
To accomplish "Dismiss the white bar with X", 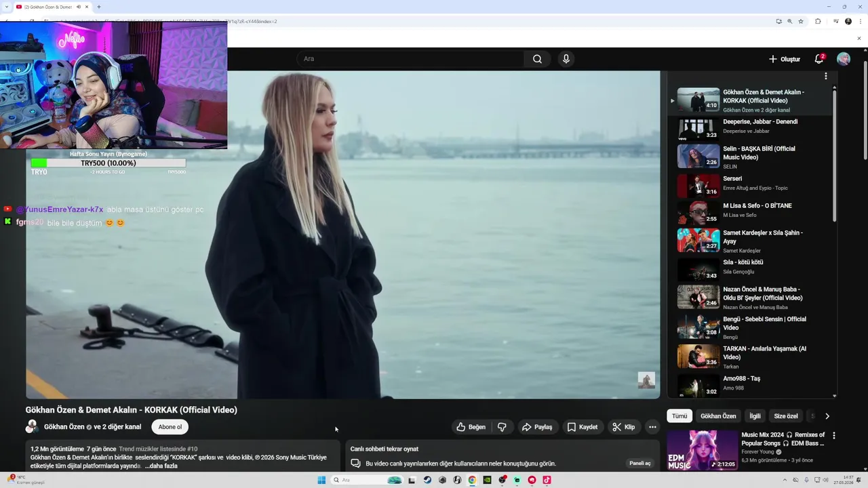I will (x=859, y=38).
